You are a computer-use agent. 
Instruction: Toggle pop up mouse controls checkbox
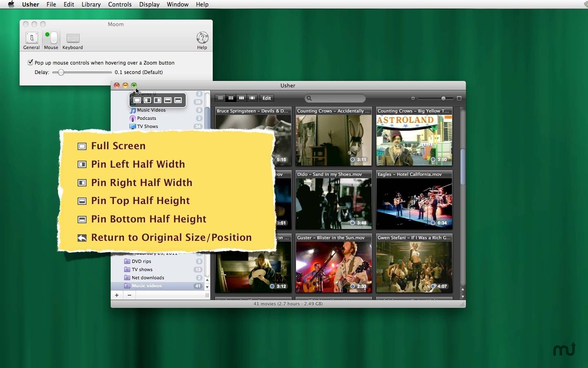30,63
